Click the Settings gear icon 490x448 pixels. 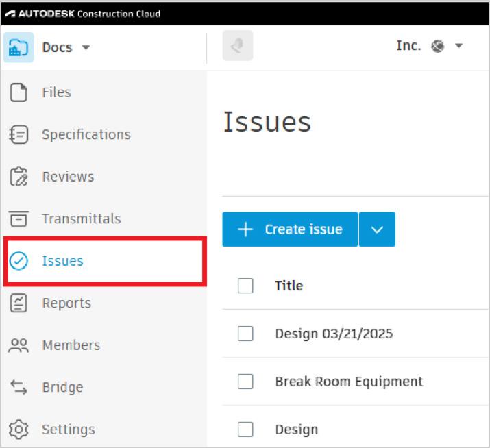point(19,430)
